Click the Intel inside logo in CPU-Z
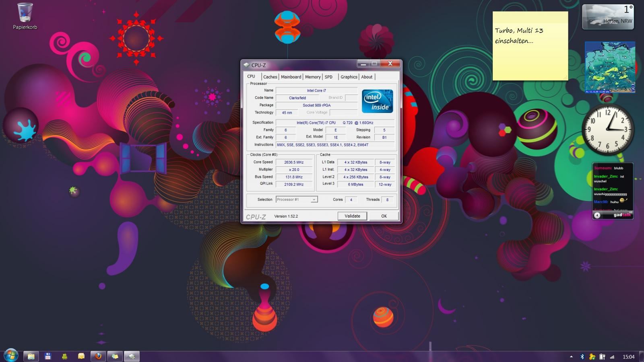This screenshot has width=644, height=362. (x=377, y=101)
